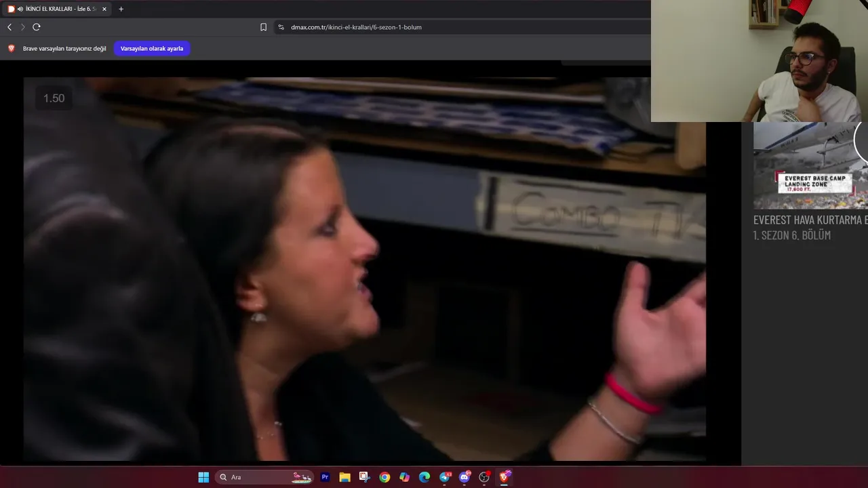868x488 pixels.
Task: Open OBS Studio from taskbar
Action: click(x=484, y=477)
